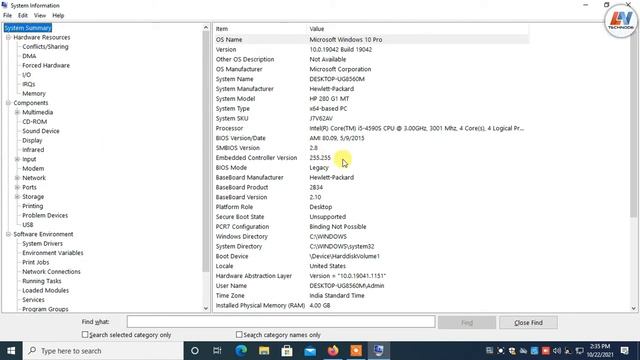Collapse the Hardware Resources tree node

8,37
